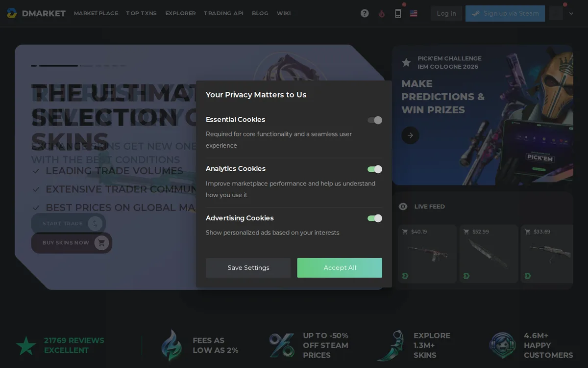Click green DMarket badge on $52.99 card
The image size is (588, 368).
[466, 276]
